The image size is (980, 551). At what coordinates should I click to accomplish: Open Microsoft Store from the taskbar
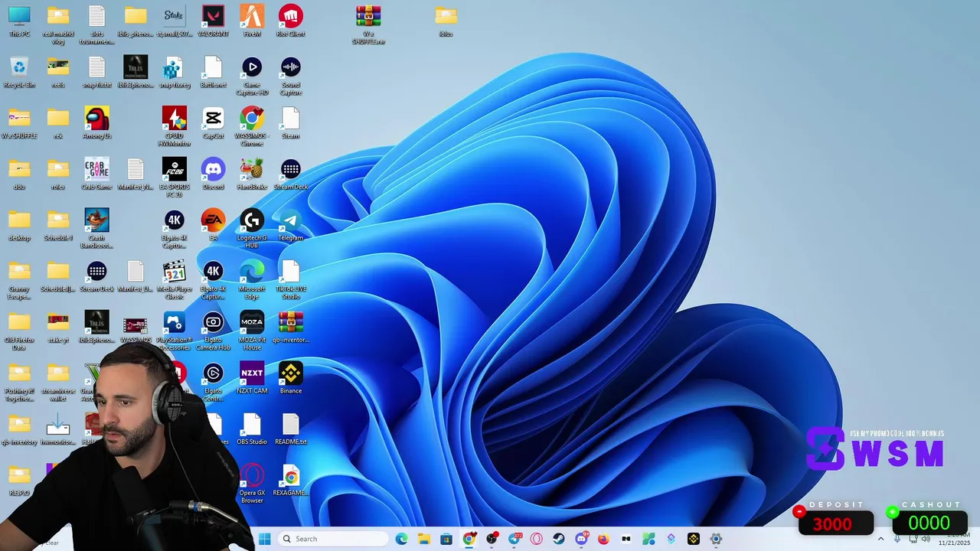pos(446,539)
